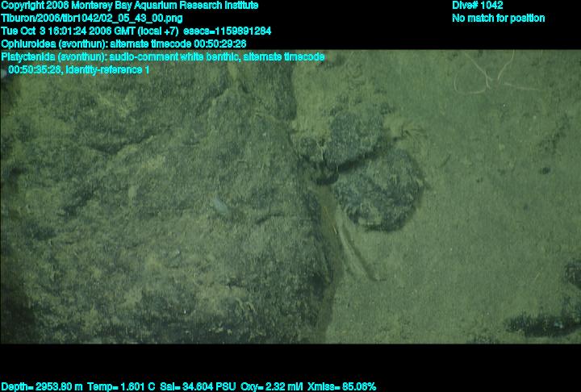Viewport: 581px width, 392px height.
Task: Click the copyright Monterey Bay Aquarium text
Action: point(129,6)
